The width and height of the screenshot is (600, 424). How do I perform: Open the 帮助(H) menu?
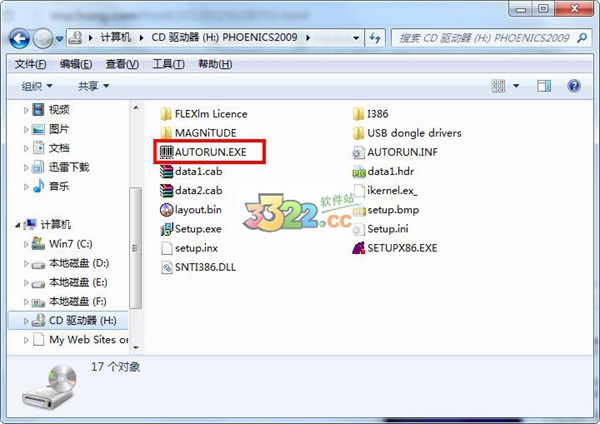[215, 64]
